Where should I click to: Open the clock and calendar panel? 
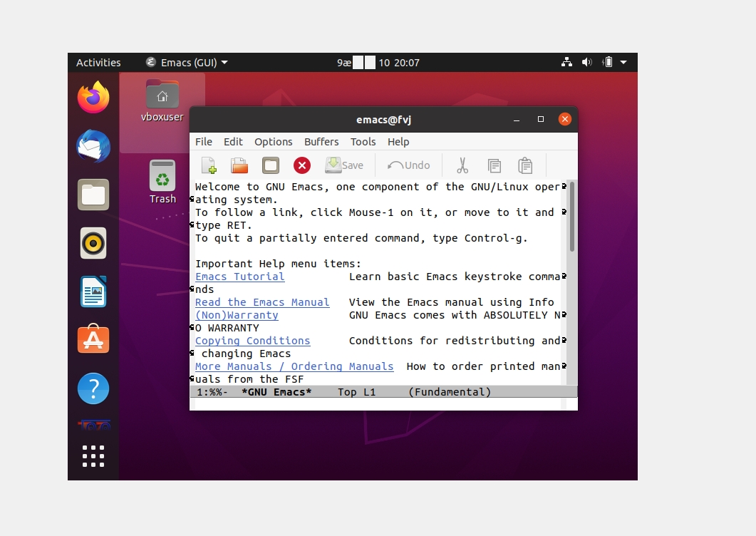click(x=378, y=63)
